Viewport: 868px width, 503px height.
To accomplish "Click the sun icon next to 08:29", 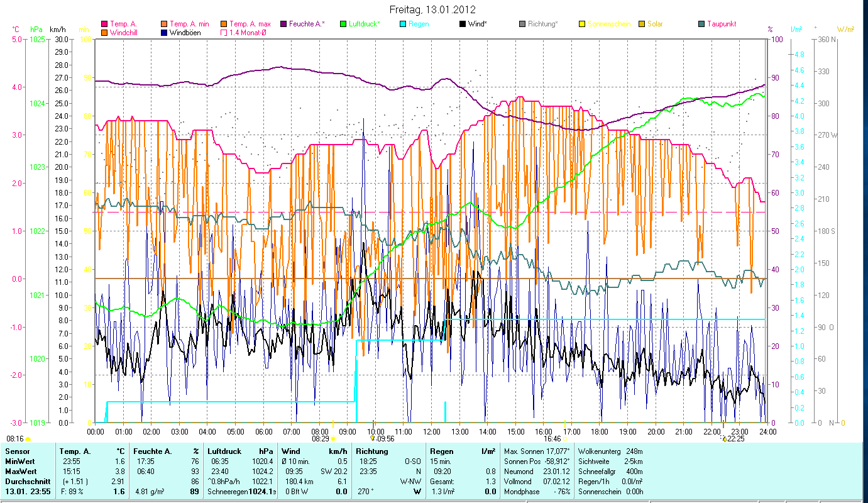I will click(333, 439).
